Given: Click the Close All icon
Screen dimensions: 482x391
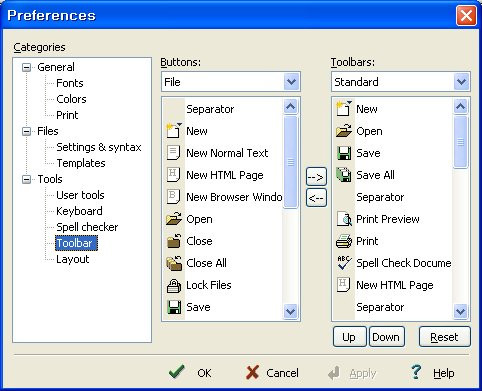Looking at the screenshot, I should [174, 263].
